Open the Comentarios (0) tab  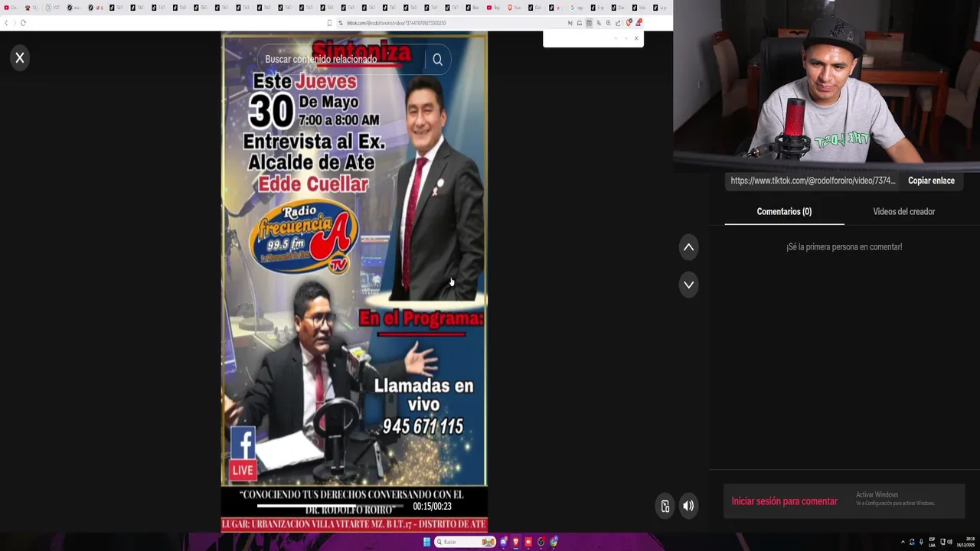(784, 211)
